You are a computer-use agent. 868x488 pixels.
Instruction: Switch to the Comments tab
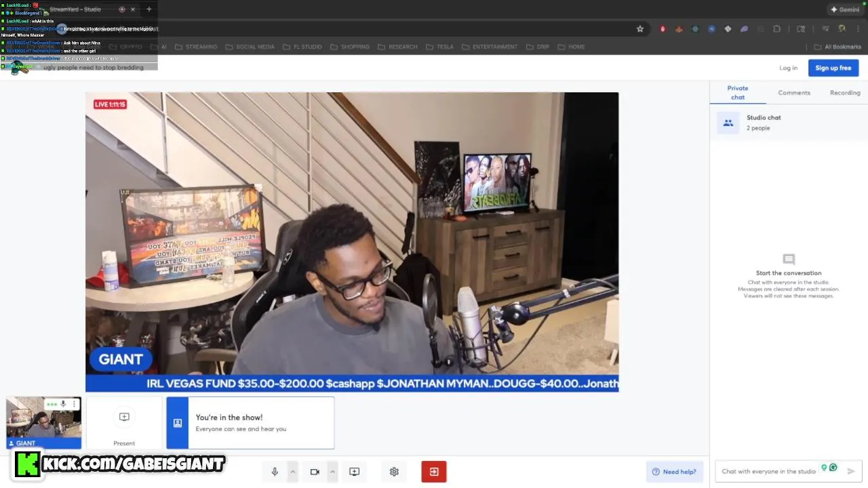coord(794,93)
